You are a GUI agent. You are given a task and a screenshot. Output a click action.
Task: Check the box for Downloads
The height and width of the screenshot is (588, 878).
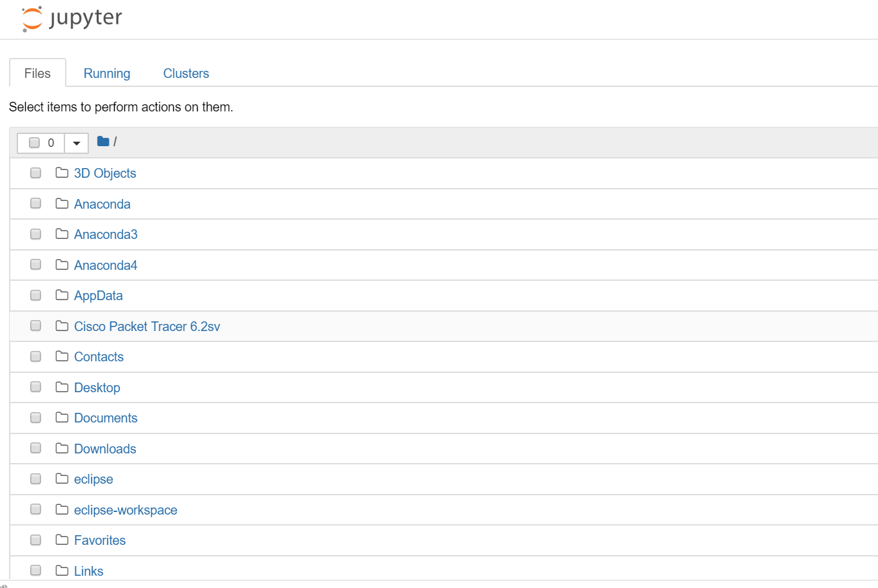pos(35,448)
